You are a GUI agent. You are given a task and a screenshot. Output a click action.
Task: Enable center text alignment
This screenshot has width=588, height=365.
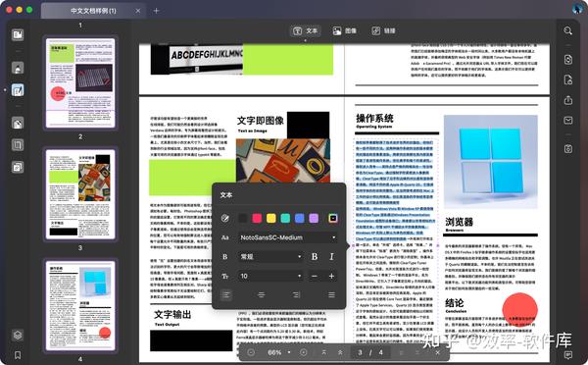click(262, 294)
